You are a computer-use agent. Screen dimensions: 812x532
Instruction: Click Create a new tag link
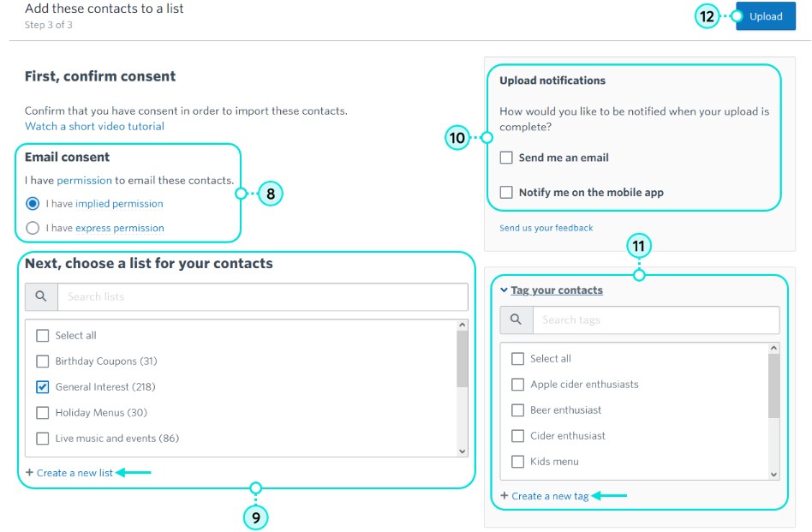coord(550,496)
